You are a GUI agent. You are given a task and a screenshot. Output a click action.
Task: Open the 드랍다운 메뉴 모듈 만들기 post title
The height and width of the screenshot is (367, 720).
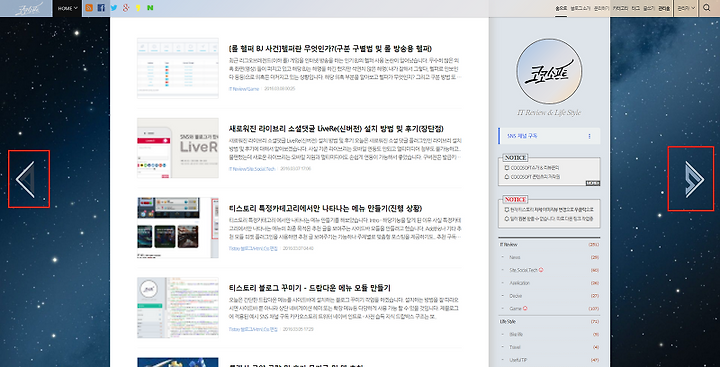point(309,288)
